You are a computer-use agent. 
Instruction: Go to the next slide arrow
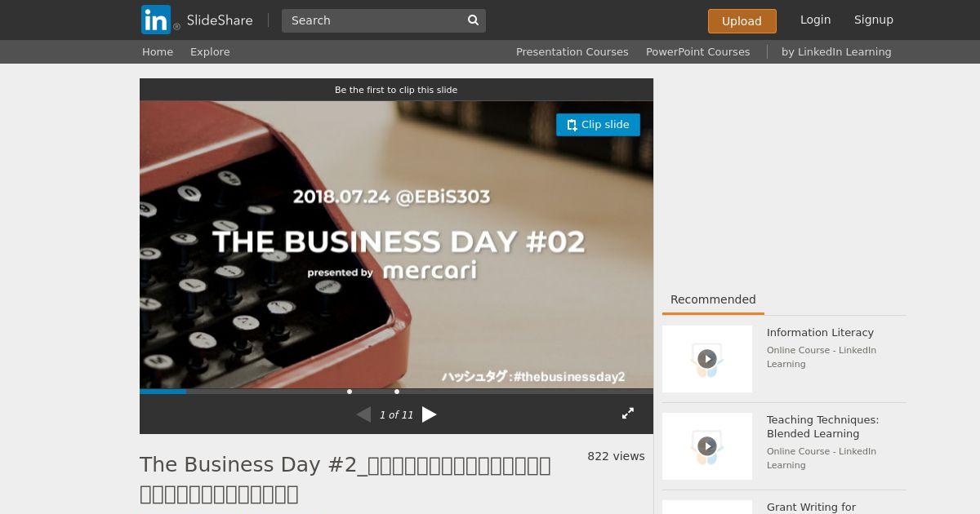click(430, 414)
